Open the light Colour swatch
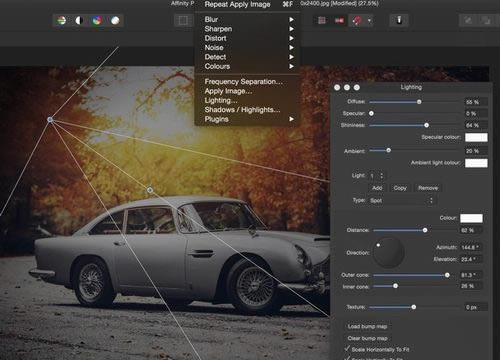Image resolution: width=500 pixels, height=360 pixels. pos(471,218)
